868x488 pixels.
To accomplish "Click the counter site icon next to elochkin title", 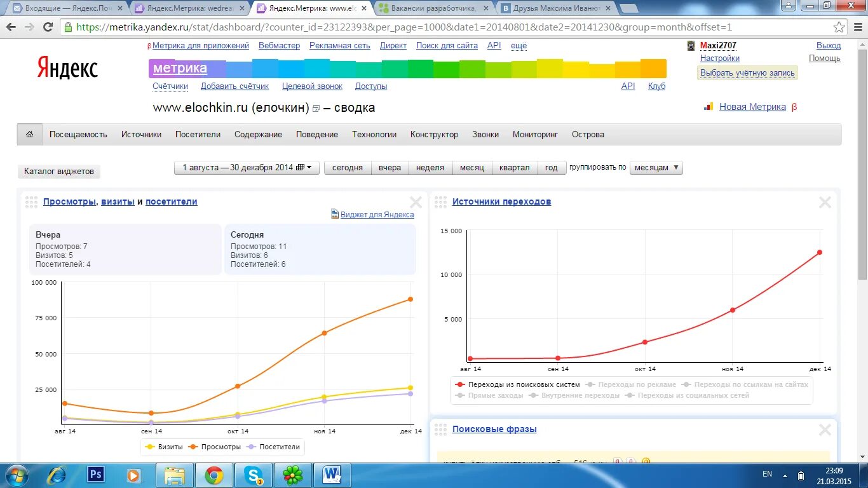I will coord(316,109).
